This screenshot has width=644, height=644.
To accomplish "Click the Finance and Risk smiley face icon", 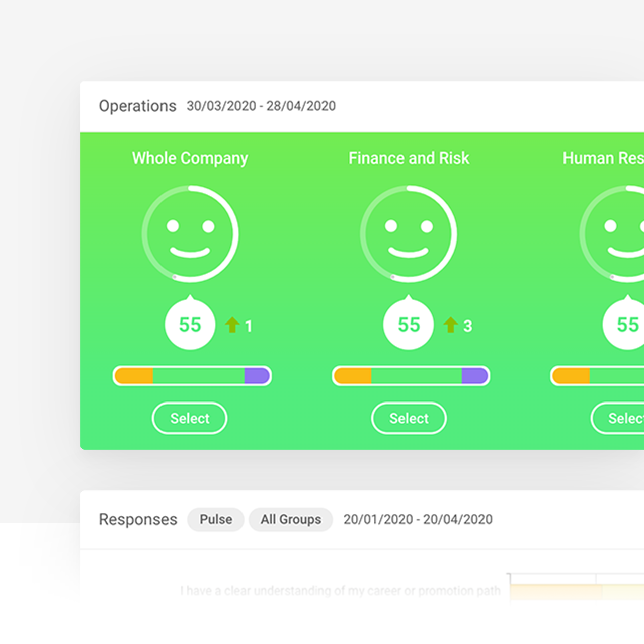I will coord(409,234).
